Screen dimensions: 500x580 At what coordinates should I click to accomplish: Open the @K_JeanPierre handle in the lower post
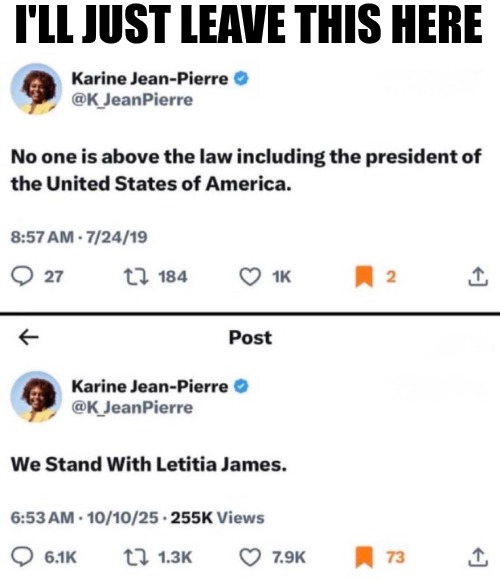[132, 408]
